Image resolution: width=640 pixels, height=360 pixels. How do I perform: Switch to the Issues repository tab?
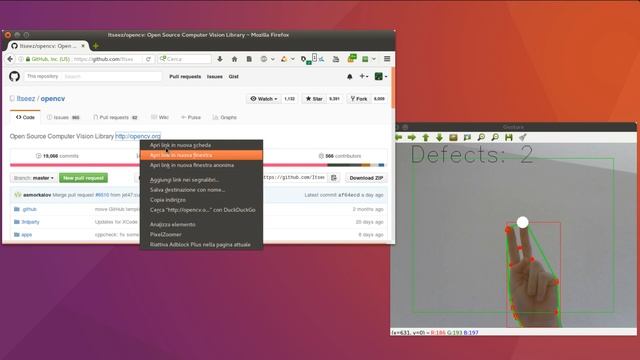coord(63,118)
